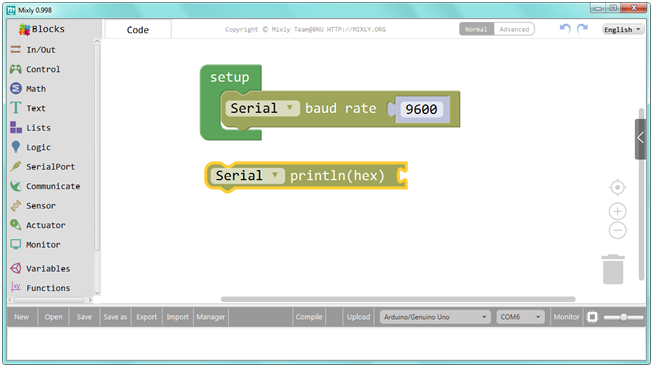Image resolution: width=653 pixels, height=367 pixels.
Task: Click the workspace vertical scrollbar
Action: pos(641,194)
